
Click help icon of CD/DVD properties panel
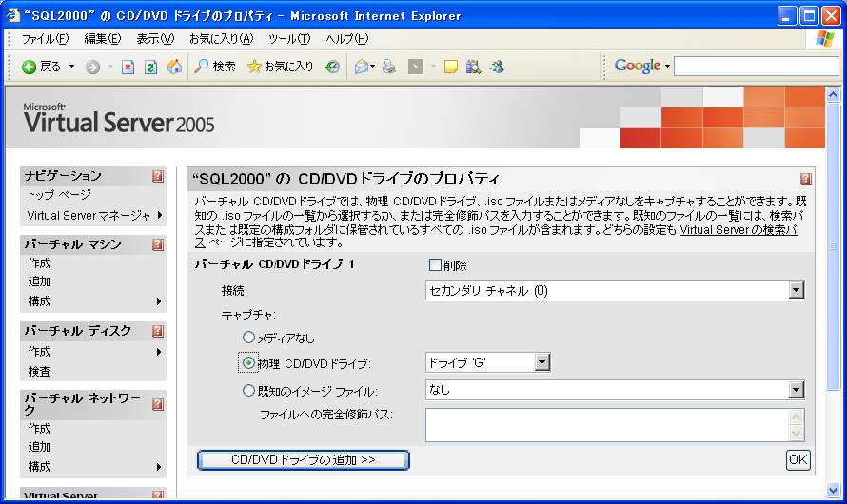(805, 179)
